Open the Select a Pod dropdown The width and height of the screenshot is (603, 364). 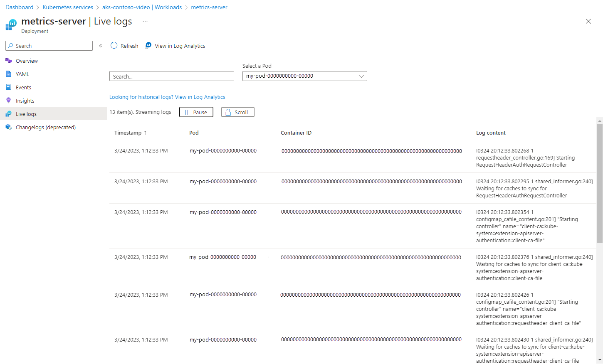click(x=305, y=76)
